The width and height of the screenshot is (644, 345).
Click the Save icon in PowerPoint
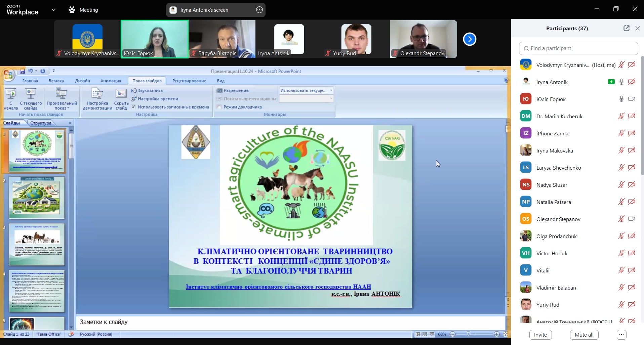coord(22,71)
